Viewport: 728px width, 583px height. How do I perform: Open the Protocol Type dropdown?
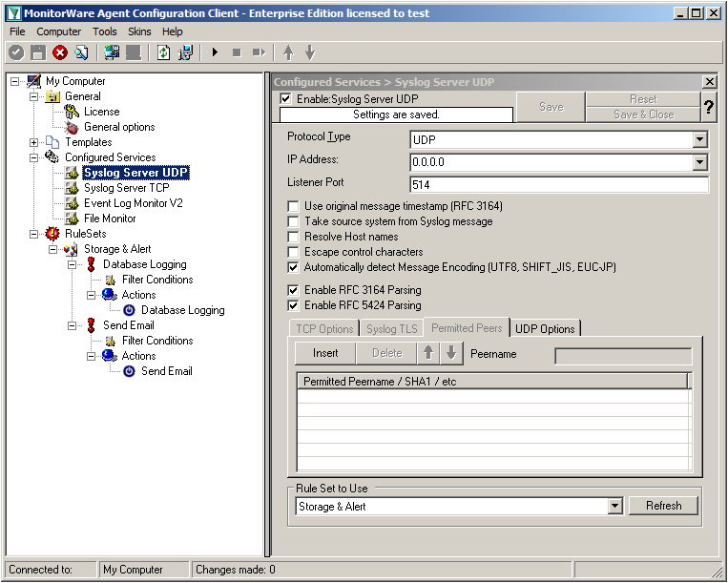(699, 139)
